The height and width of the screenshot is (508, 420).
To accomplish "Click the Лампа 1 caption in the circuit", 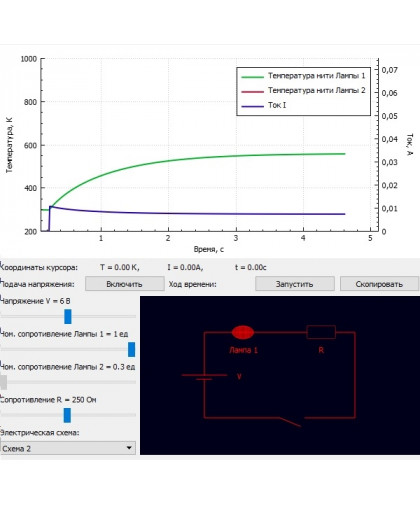I will tap(243, 350).
